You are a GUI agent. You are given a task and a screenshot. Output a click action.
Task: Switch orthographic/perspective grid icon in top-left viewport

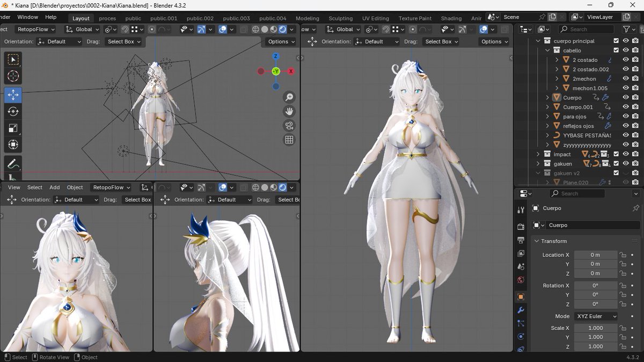(289, 140)
